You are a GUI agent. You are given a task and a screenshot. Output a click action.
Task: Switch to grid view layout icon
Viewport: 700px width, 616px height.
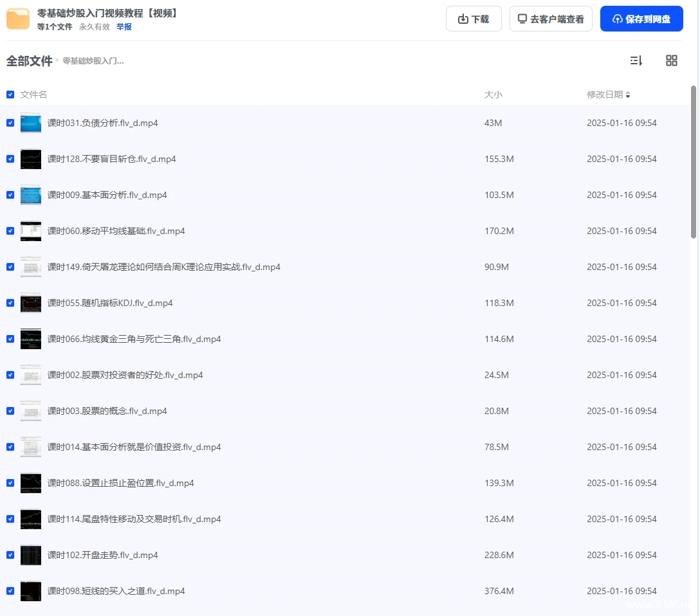[x=671, y=60]
